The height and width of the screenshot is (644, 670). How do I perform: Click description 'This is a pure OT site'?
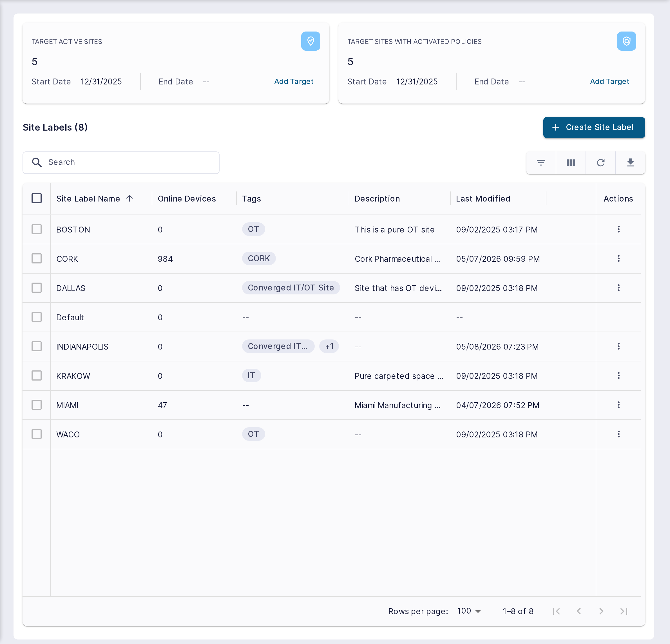click(x=394, y=229)
